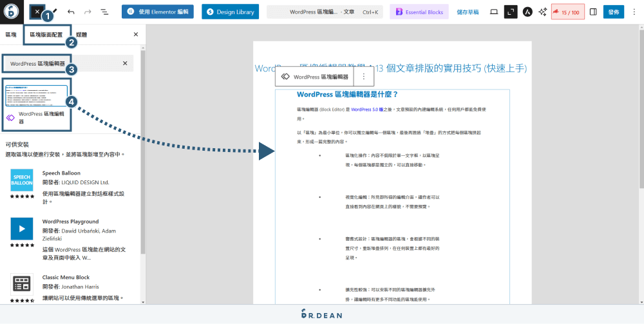The width and height of the screenshot is (644, 324).
Task: Open the SEO score 15 / 100 indicator
Action: point(567,12)
